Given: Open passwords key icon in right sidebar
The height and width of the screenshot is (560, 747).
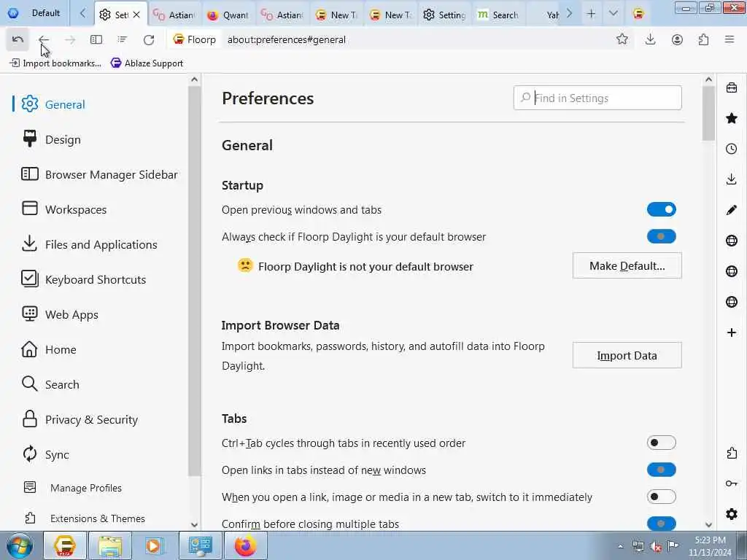Looking at the screenshot, I should [732, 483].
